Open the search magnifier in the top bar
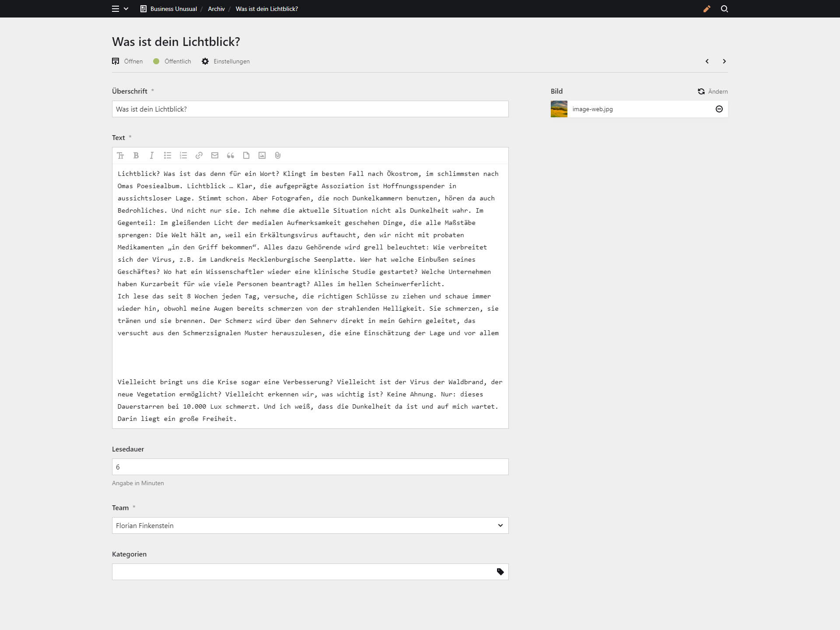The image size is (840, 630). tap(724, 9)
